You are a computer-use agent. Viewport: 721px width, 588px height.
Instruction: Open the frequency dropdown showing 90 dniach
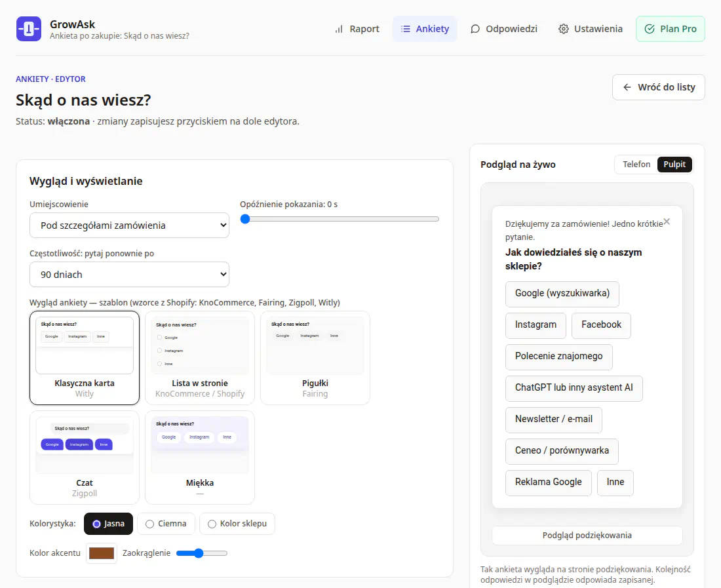129,275
